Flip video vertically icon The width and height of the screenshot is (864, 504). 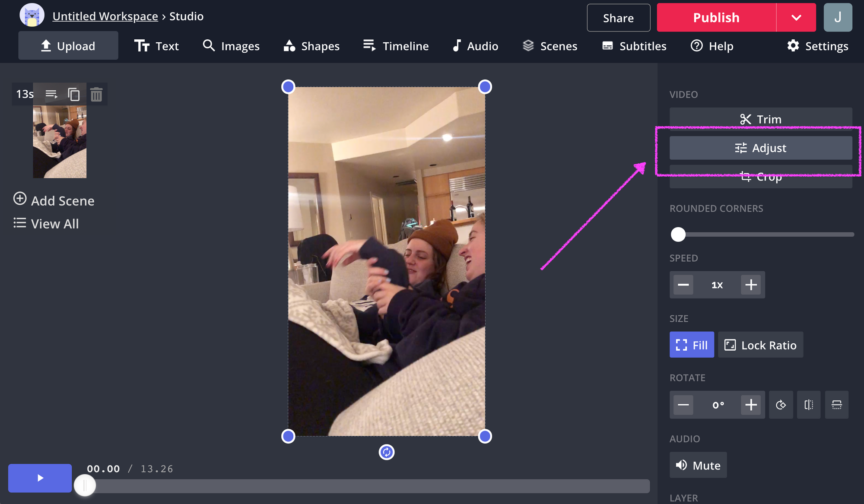click(836, 405)
